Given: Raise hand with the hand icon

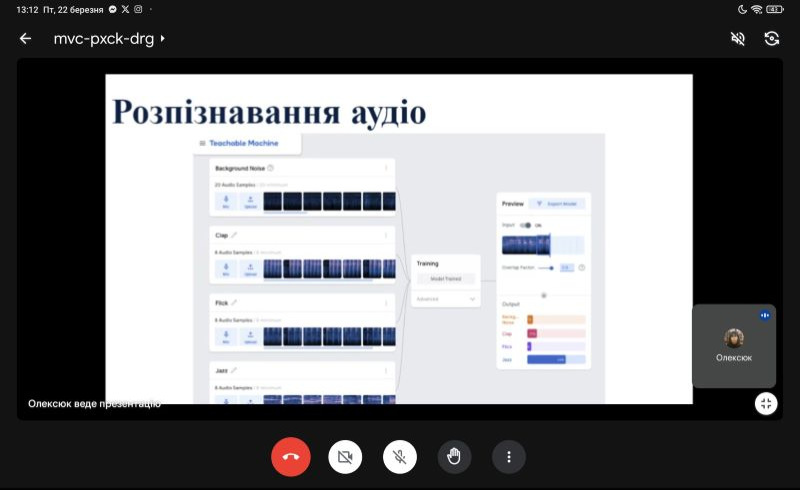Looking at the screenshot, I should click(454, 457).
